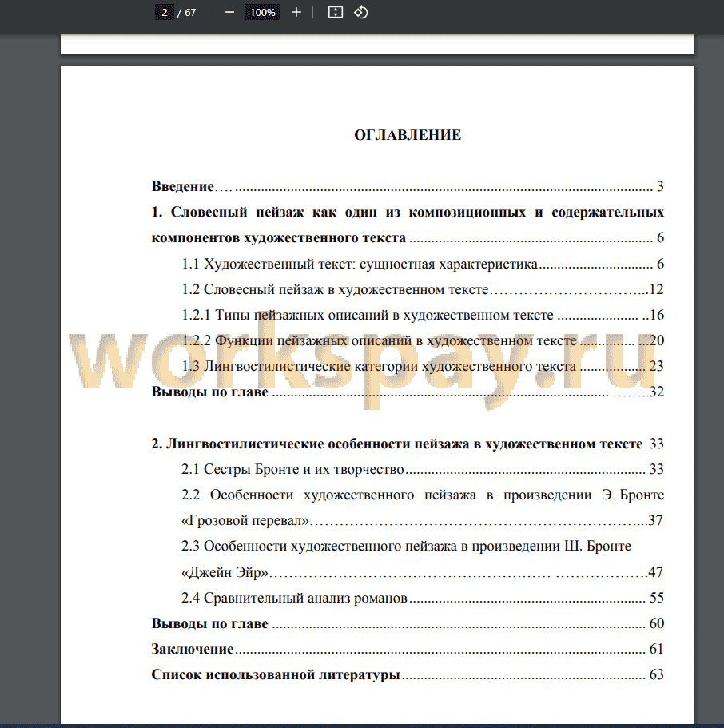This screenshot has width=724, height=728.
Task: Click '2.2 Особенности художественного пейзажа' Э. Бронте line
Action: pos(423,495)
